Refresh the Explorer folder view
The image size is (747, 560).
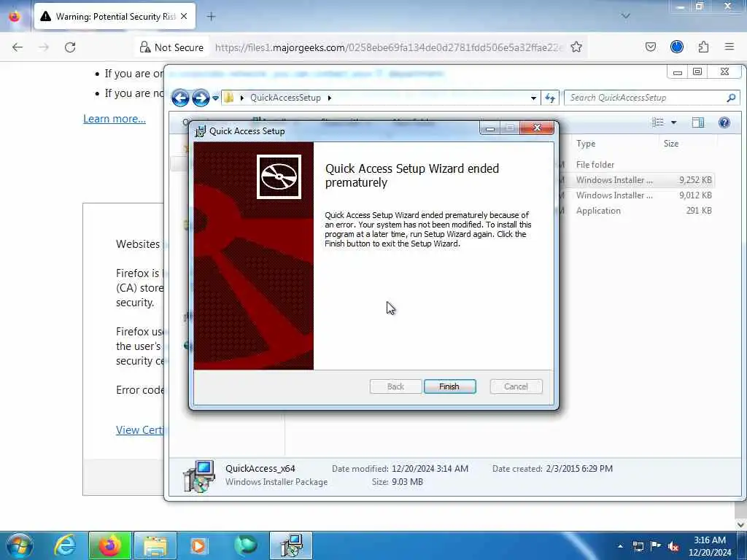550,98
